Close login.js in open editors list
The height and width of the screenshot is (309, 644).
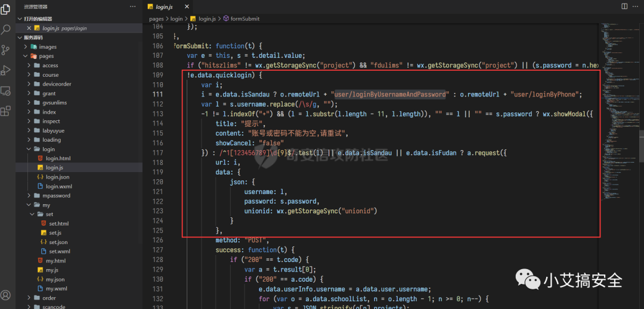pos(29,28)
